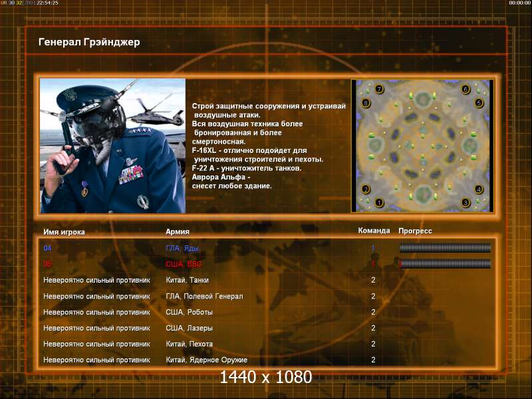Click the army entry 'Китай, Ядерное Оружие'

(206, 360)
